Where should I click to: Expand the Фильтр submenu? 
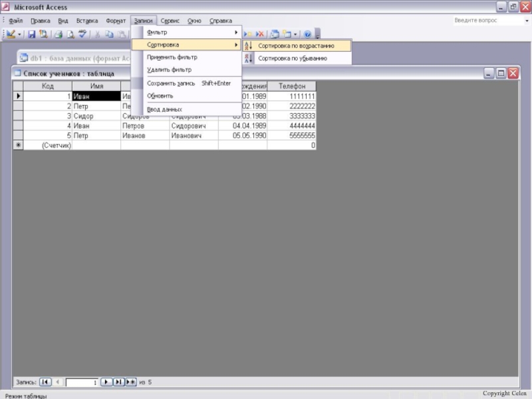(x=192, y=33)
